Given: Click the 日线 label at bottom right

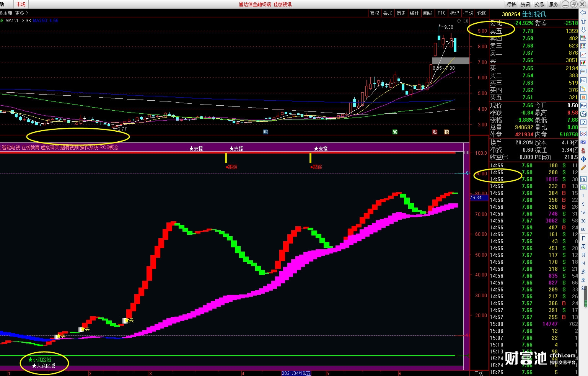Looking at the screenshot, I should pyautogui.click(x=479, y=373).
